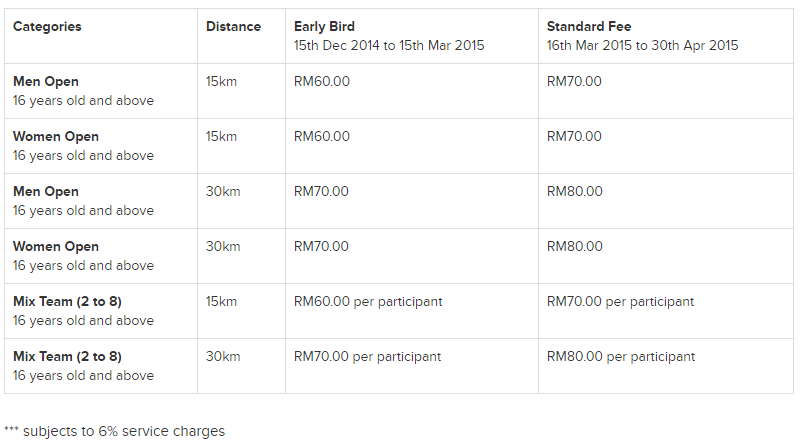Select Mix Team 15km category cell

point(101,311)
